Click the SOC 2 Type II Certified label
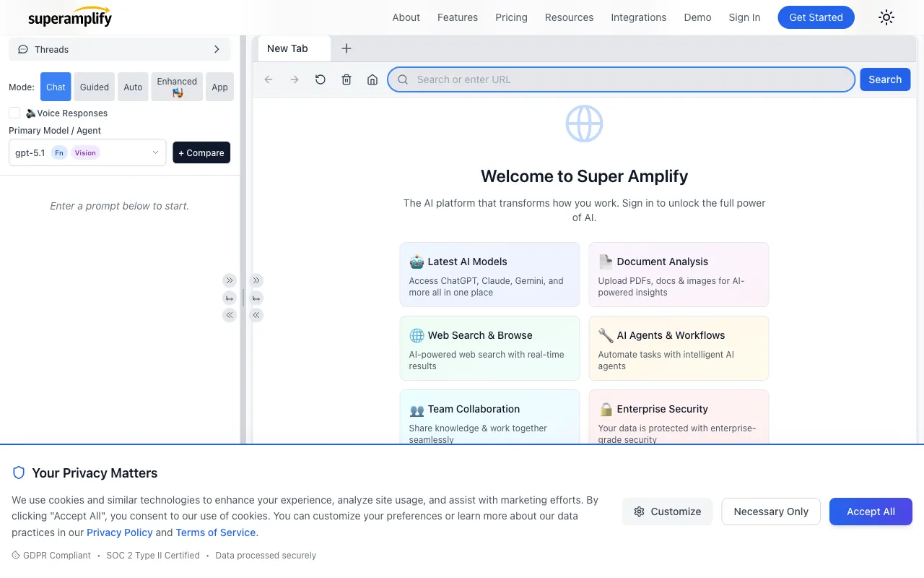 point(153,556)
